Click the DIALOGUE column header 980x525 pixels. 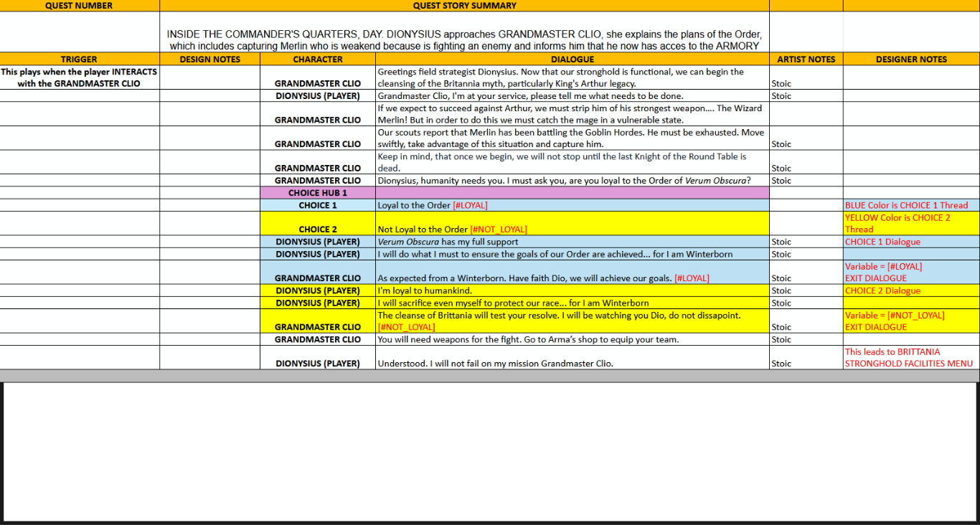572,60
